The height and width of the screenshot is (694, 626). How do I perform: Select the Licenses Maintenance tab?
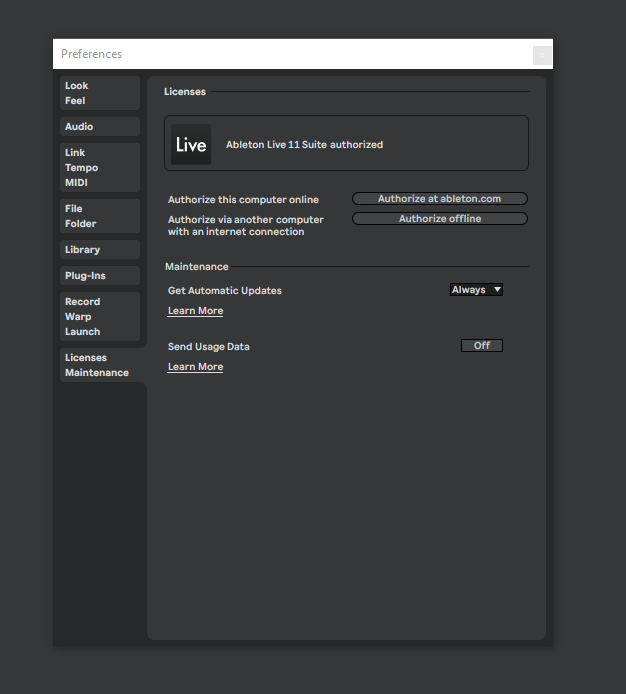(x=103, y=365)
